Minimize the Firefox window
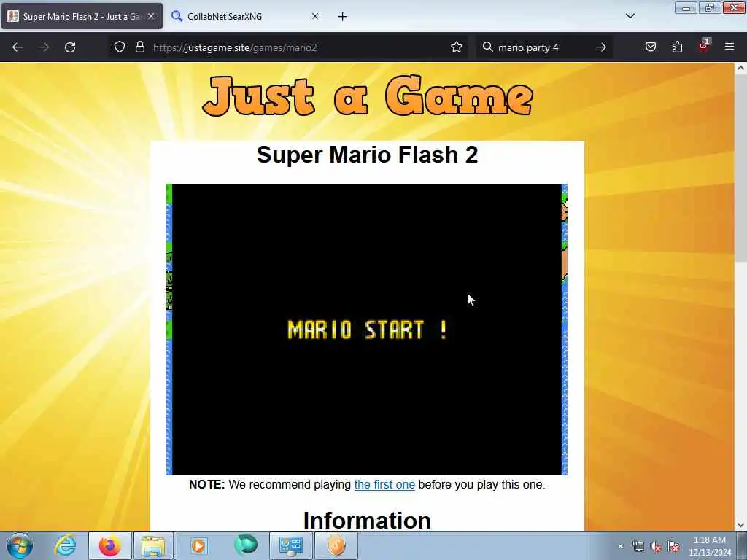747x560 pixels. tap(686, 8)
